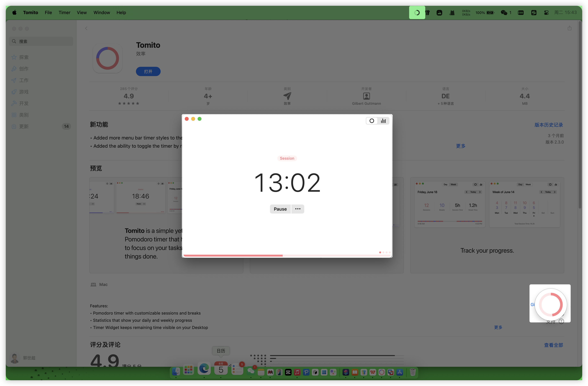Open 查看全部 ratings and reviews

[x=553, y=345]
